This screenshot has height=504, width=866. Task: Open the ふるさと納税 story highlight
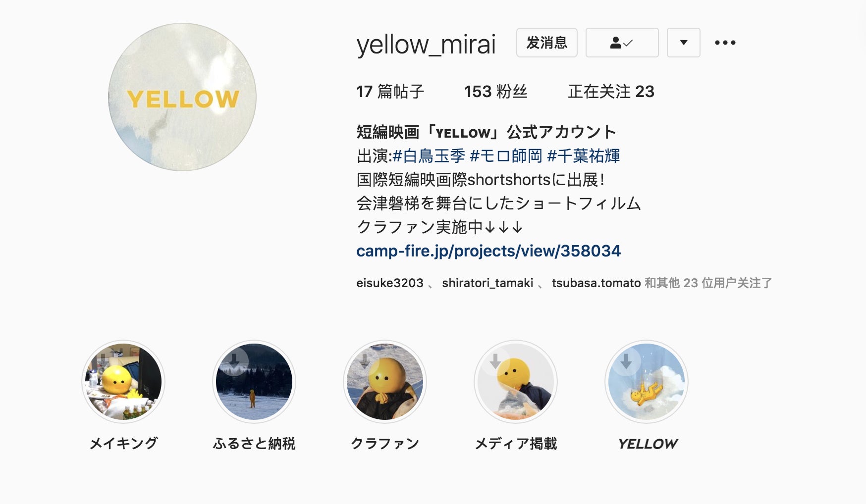coord(254,382)
